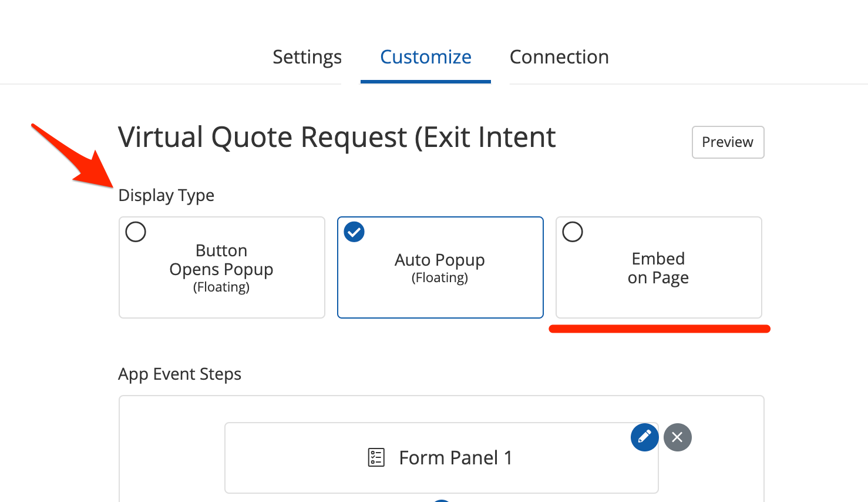Click the blue circle below Form Panel 1
The width and height of the screenshot is (868, 502).
tap(442, 500)
